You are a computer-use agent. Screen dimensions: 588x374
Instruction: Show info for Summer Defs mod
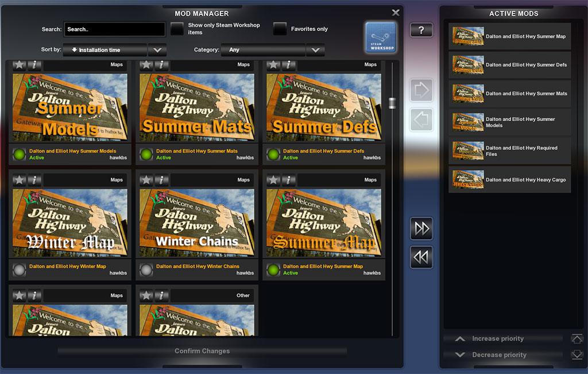288,65
